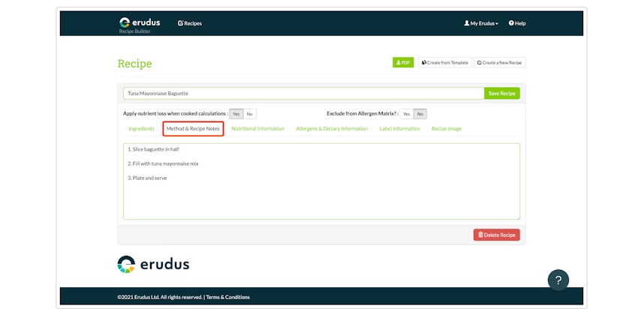Set Exclude from Allergen Matrix to Yes

pyautogui.click(x=407, y=114)
